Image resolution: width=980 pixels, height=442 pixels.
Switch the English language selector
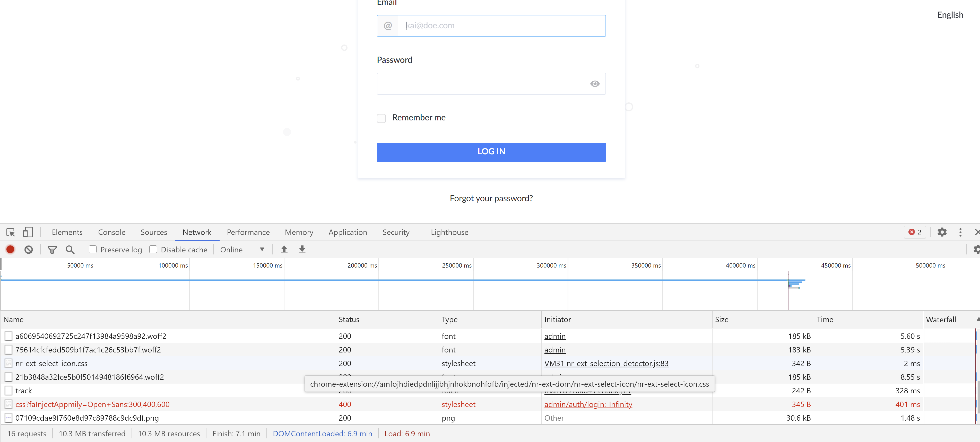coord(950,15)
